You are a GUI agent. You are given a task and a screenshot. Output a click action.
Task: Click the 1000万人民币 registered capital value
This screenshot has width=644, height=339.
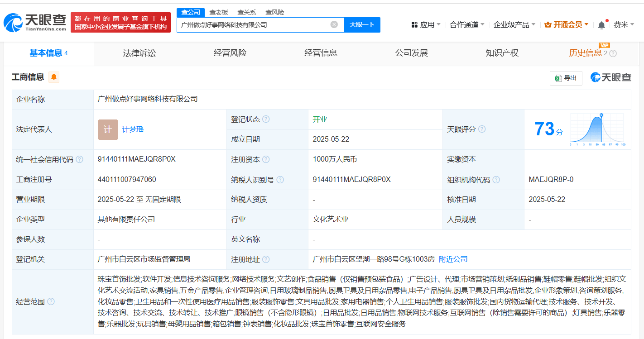click(335, 159)
